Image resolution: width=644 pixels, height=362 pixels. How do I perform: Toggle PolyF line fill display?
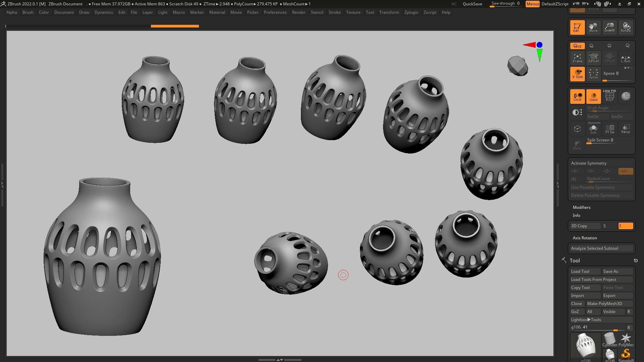point(609,96)
